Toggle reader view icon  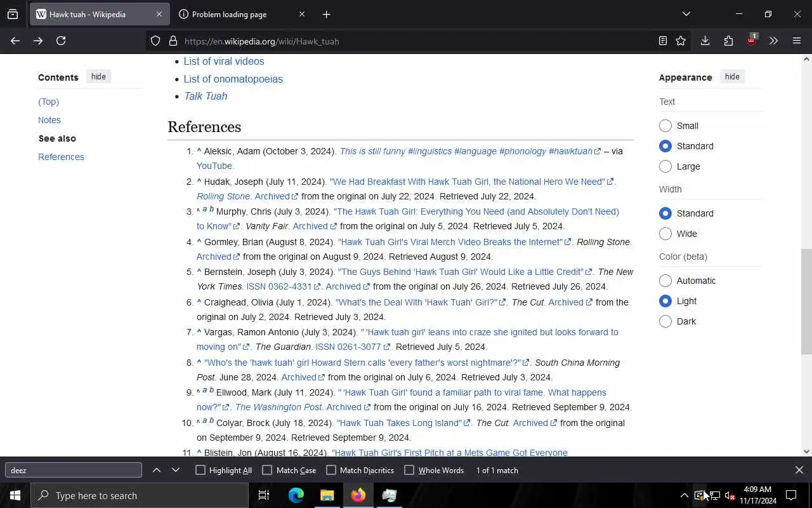coord(663,41)
